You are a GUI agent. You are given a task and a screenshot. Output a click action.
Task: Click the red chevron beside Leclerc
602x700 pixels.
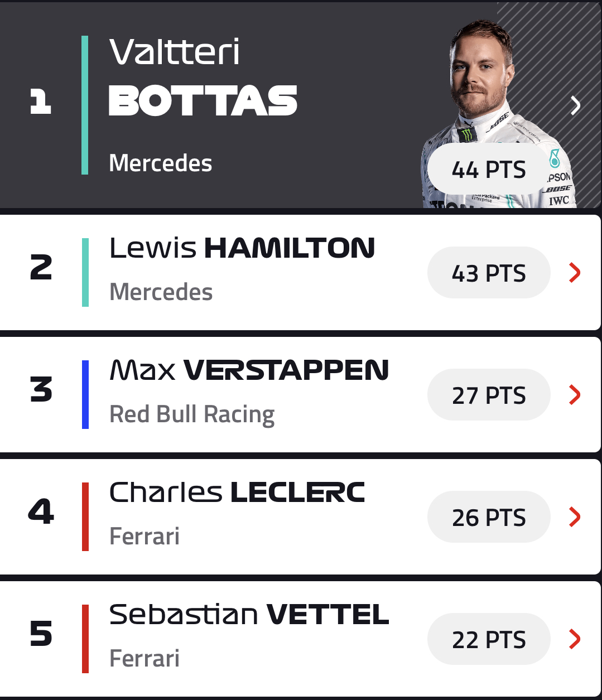tap(575, 516)
